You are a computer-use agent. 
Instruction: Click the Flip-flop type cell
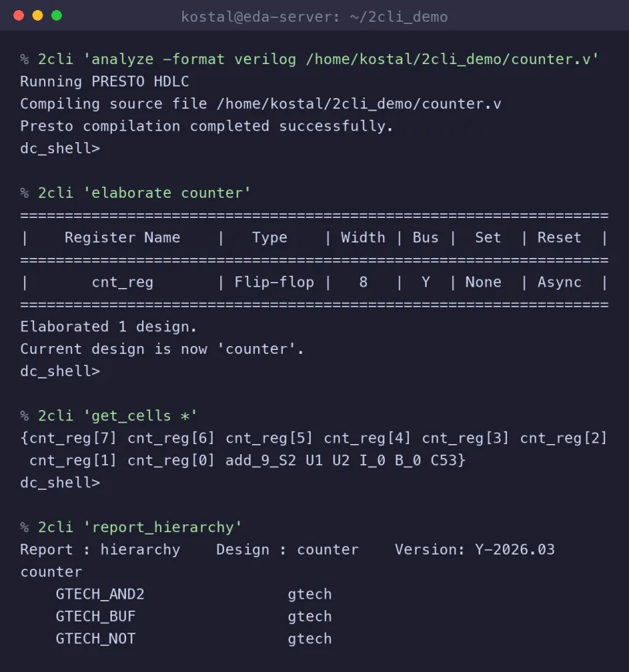[x=274, y=282]
